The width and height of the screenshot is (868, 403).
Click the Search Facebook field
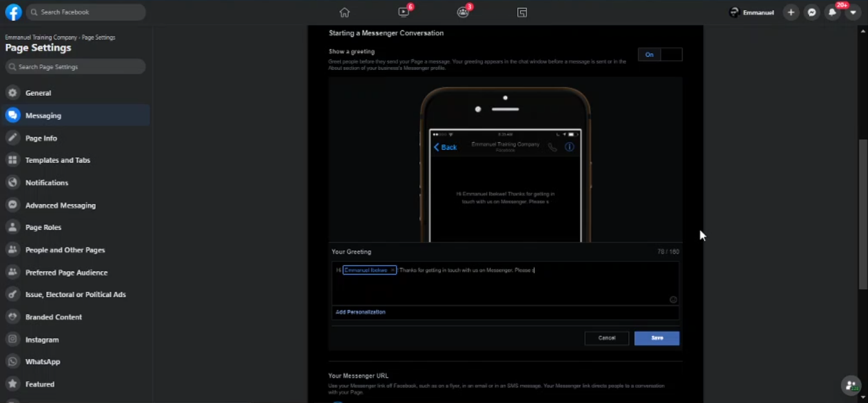[x=85, y=12]
